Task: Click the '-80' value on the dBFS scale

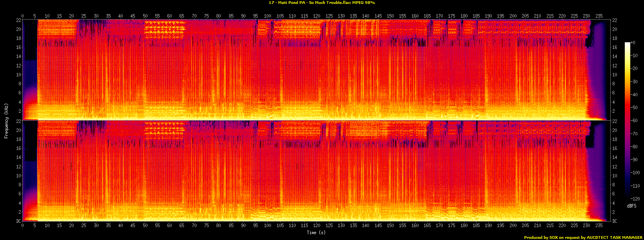Action: (x=634, y=147)
